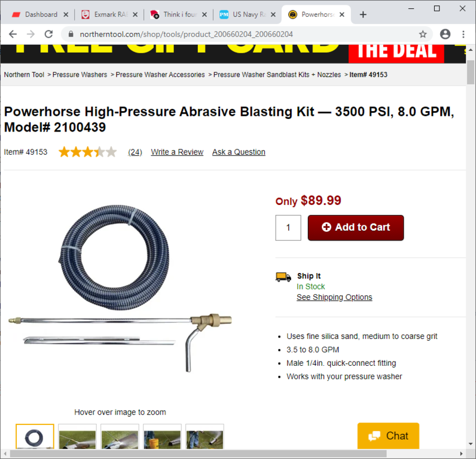This screenshot has height=459, width=476.
Task: Open the Chrome profile avatar
Action: pyautogui.click(x=445, y=34)
